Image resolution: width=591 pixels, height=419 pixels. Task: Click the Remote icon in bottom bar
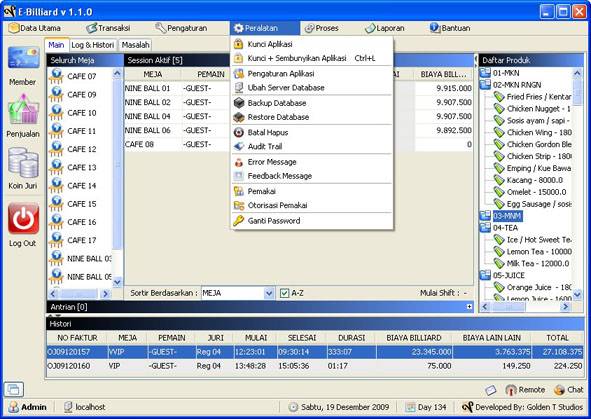(x=511, y=390)
